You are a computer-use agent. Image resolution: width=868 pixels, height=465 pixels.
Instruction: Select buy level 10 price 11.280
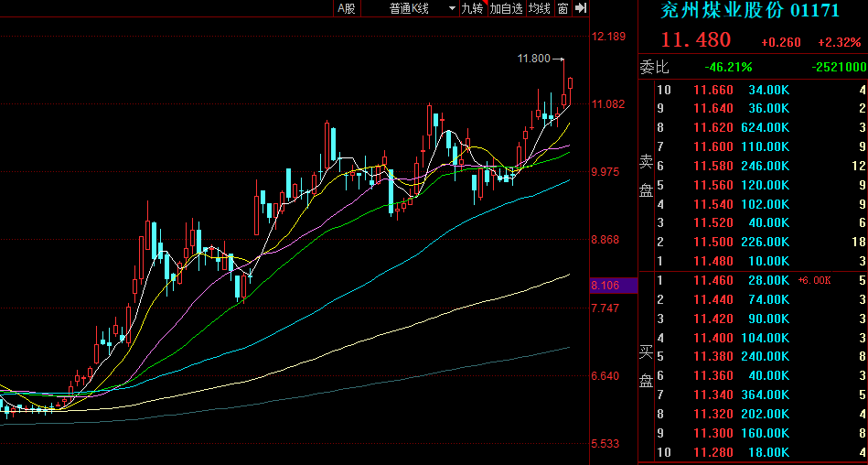coord(713,452)
